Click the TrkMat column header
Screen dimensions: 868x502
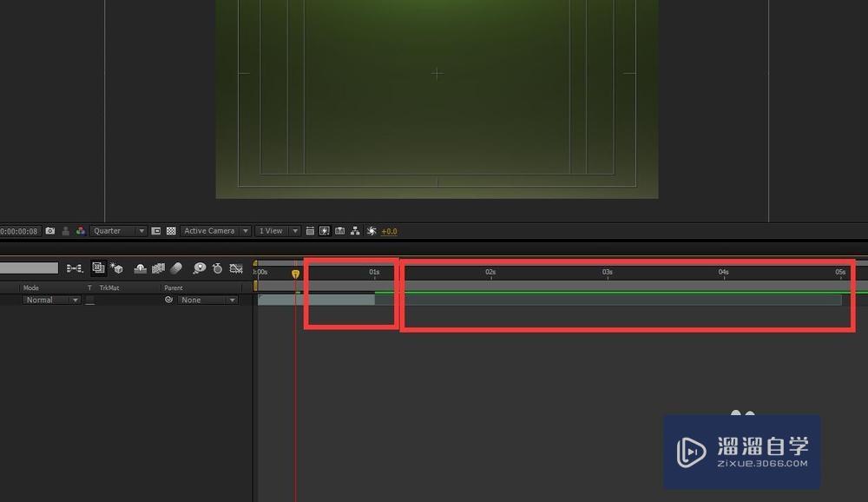tap(109, 288)
